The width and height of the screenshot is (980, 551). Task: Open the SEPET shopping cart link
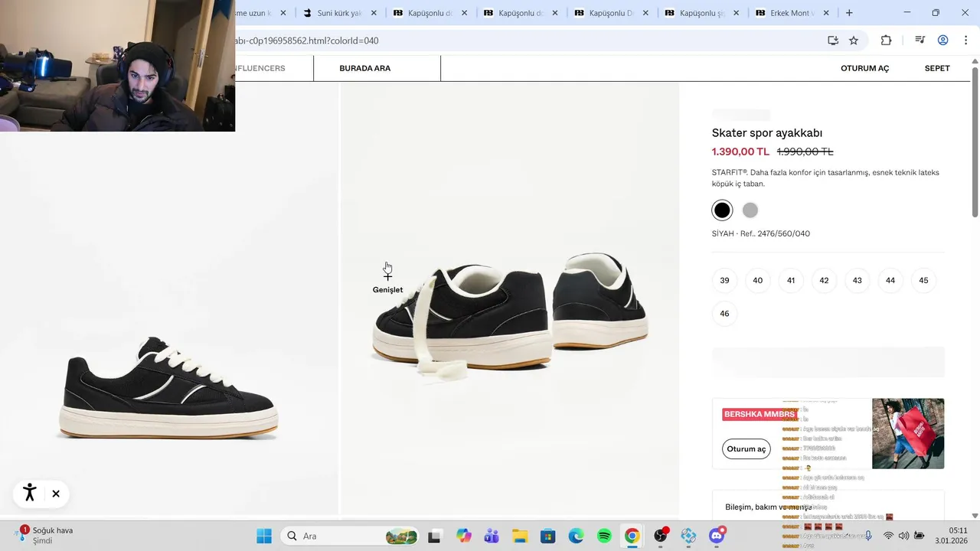(x=937, y=68)
